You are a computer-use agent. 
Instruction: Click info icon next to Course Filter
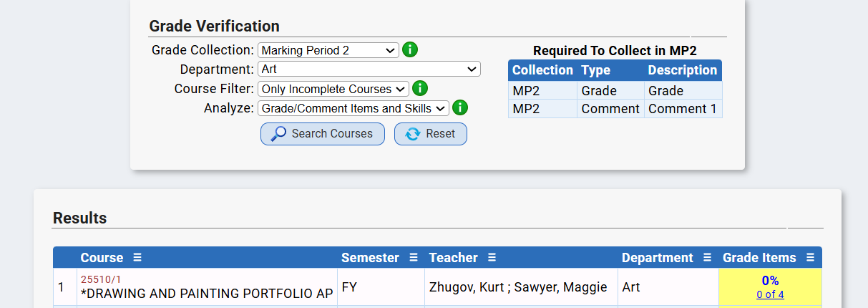click(420, 89)
